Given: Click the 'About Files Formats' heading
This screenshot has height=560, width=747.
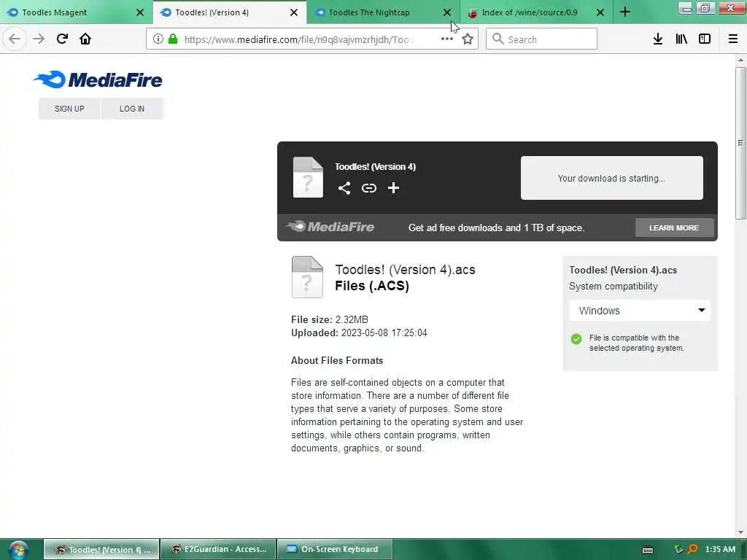Looking at the screenshot, I should click(x=337, y=360).
